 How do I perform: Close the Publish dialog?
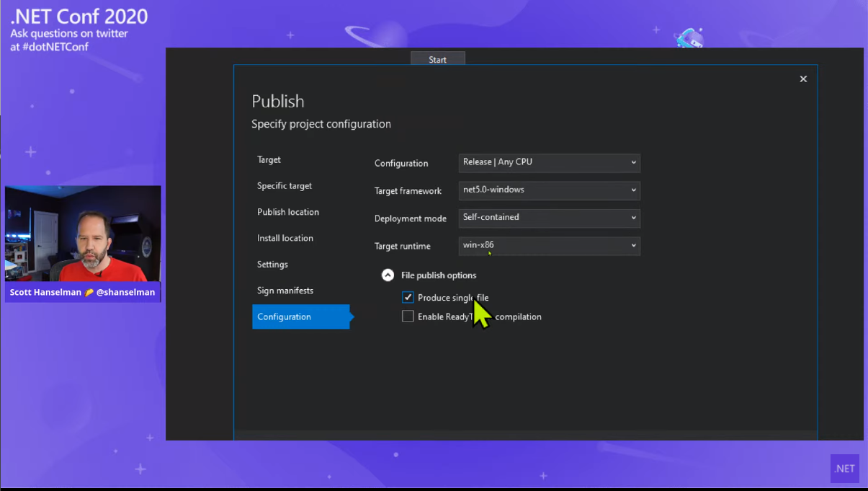pos(803,79)
